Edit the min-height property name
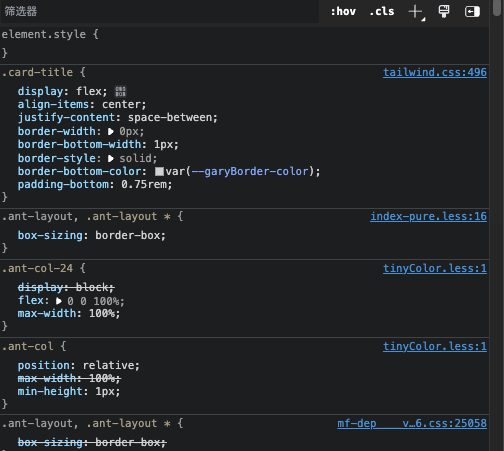Viewport: 504px width, 451px height. click(50, 391)
